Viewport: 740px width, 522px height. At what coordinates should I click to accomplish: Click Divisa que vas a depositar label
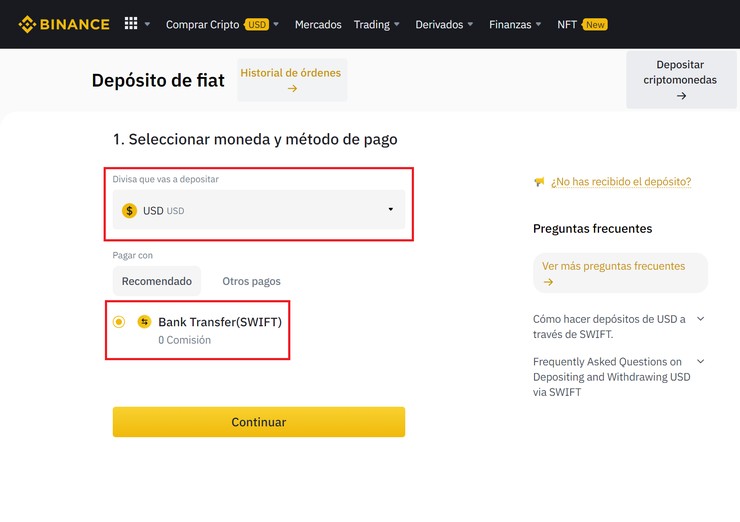[166, 179]
